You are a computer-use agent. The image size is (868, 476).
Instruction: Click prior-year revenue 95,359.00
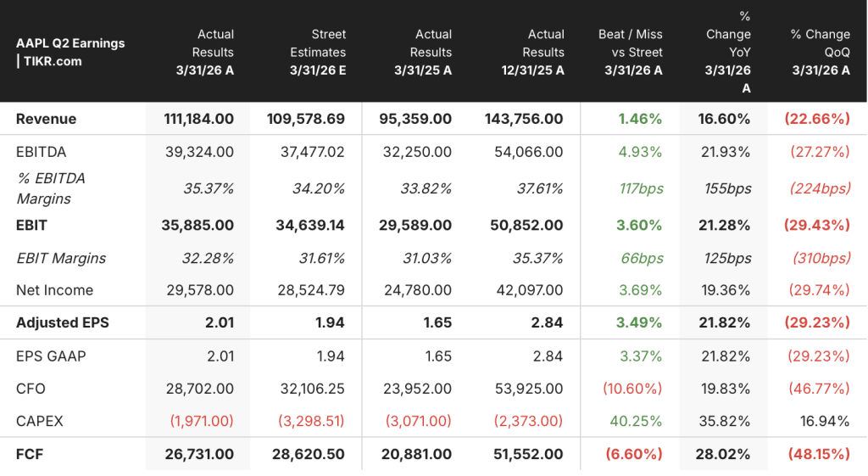click(x=415, y=119)
